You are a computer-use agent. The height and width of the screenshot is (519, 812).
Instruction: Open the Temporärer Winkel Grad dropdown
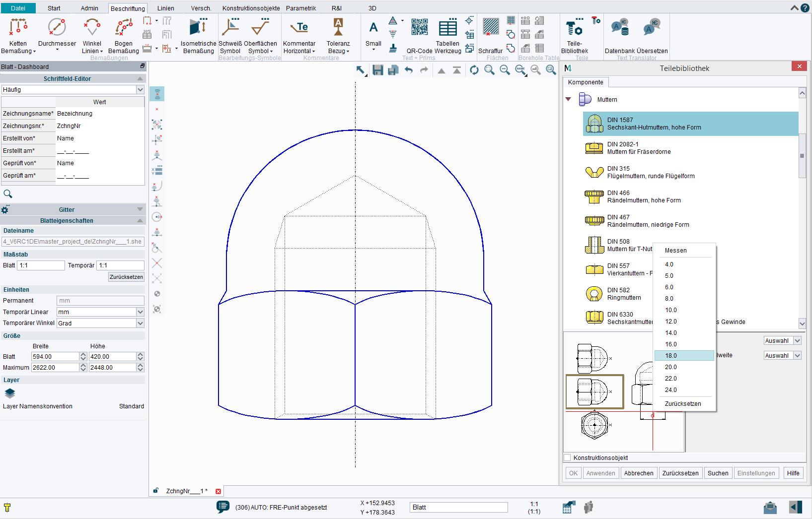tap(100, 323)
